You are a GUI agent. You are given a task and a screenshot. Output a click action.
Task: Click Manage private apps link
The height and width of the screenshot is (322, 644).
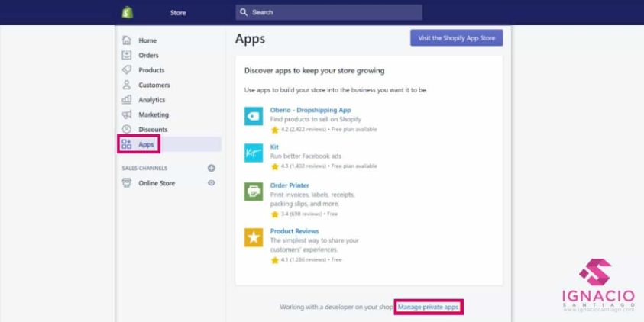[x=428, y=307]
